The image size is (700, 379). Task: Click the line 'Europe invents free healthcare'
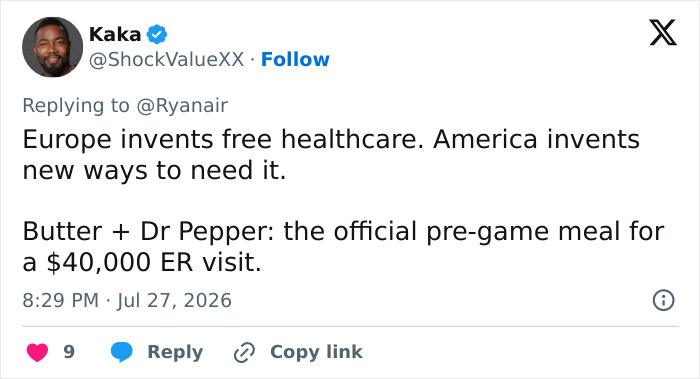(x=331, y=139)
